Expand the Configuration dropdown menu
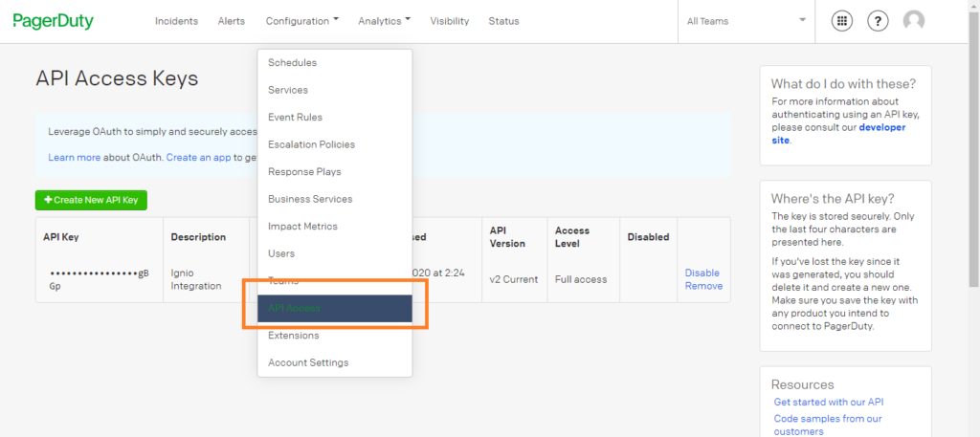Screen dimensions: 980x437 [x=301, y=21]
